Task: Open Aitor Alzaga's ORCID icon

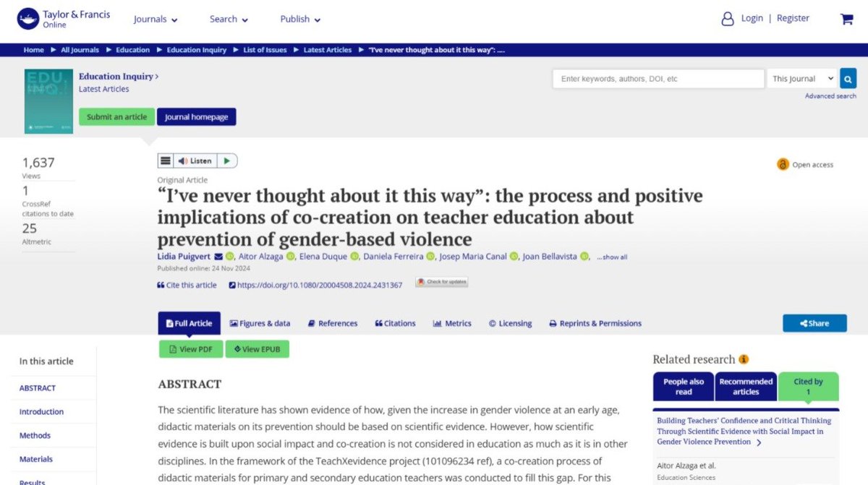Action: 290,257
